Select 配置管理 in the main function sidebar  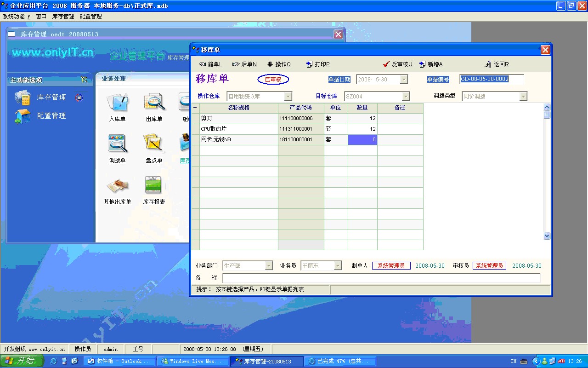51,116
